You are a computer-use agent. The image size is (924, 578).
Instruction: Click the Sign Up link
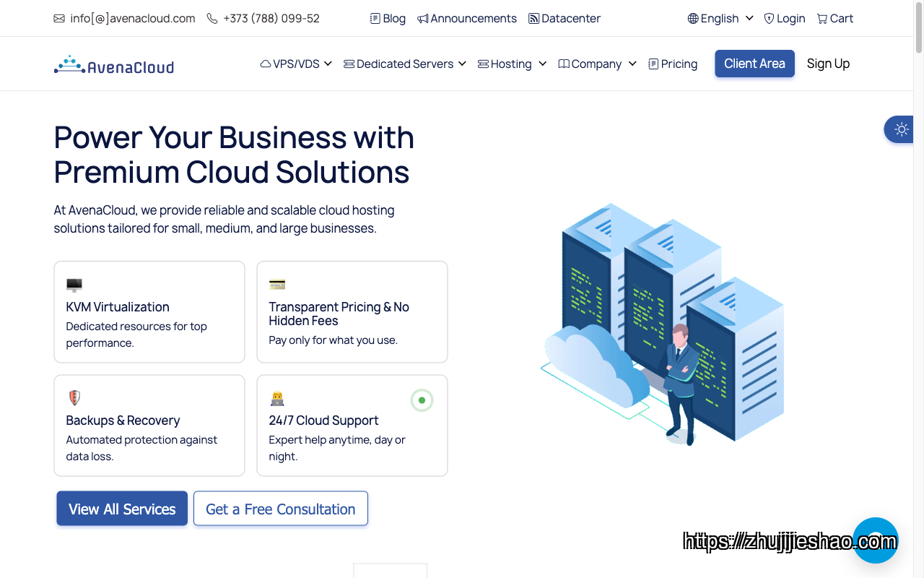pyautogui.click(x=828, y=64)
